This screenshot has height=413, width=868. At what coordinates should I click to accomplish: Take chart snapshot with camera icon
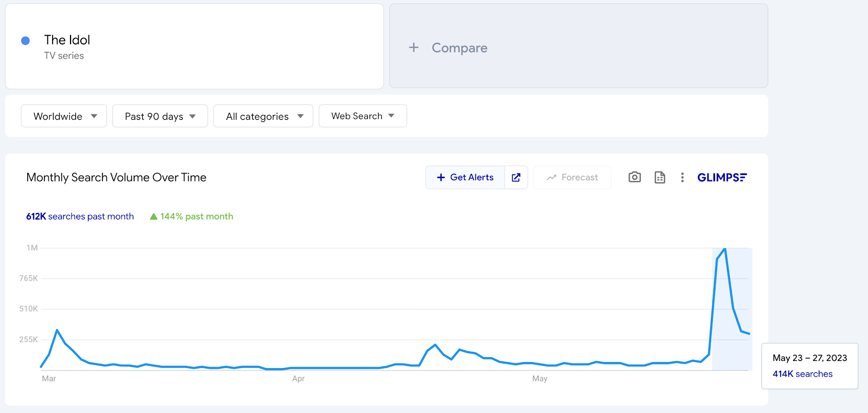(x=635, y=177)
